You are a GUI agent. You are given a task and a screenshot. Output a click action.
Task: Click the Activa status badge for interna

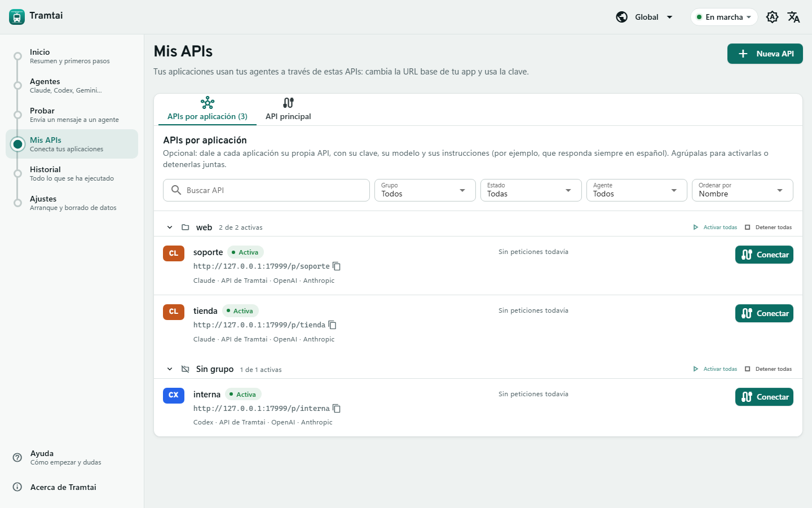(x=243, y=395)
